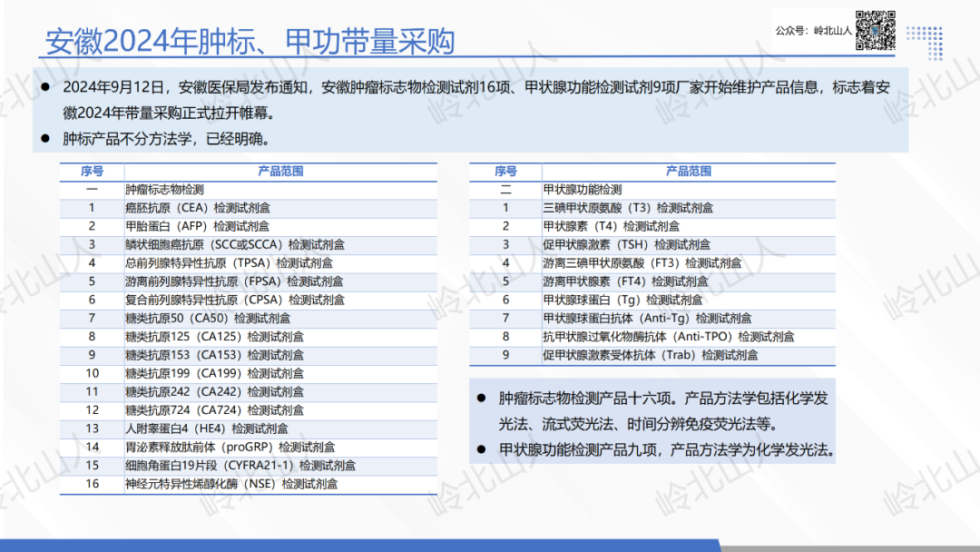The height and width of the screenshot is (552, 980).
Task: Select number 12 beside 糖类抗原724
Action: 92,410
